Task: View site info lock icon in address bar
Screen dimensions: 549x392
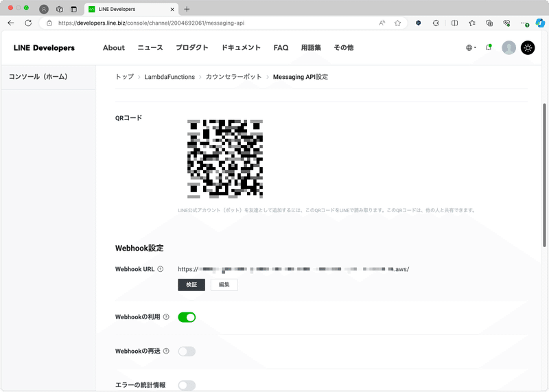Action: (49, 23)
